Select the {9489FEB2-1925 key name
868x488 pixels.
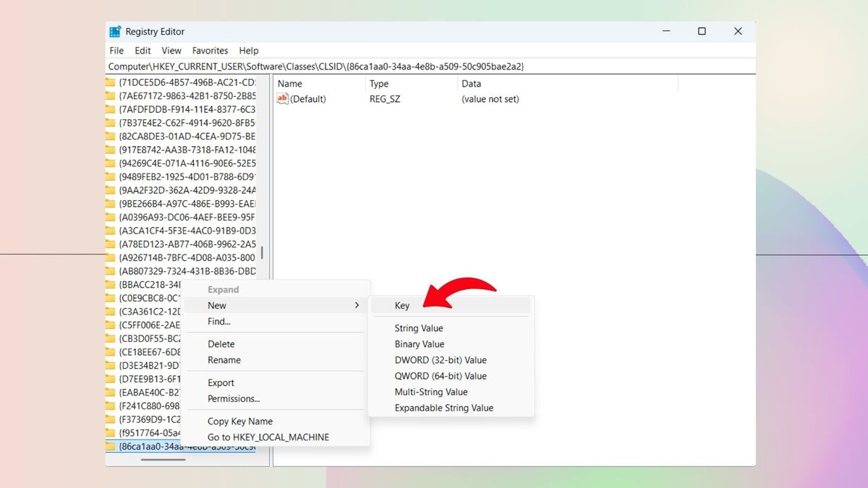pyautogui.click(x=187, y=176)
